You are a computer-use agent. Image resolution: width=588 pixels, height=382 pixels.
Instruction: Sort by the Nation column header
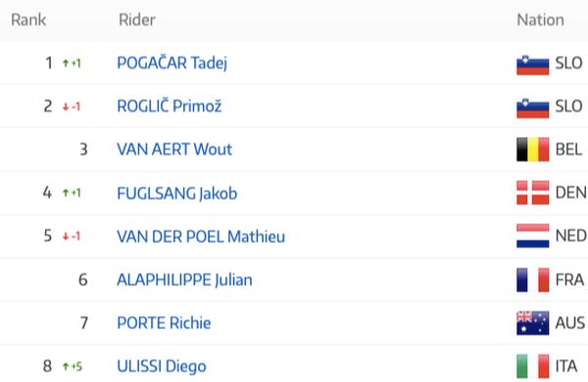click(x=540, y=20)
